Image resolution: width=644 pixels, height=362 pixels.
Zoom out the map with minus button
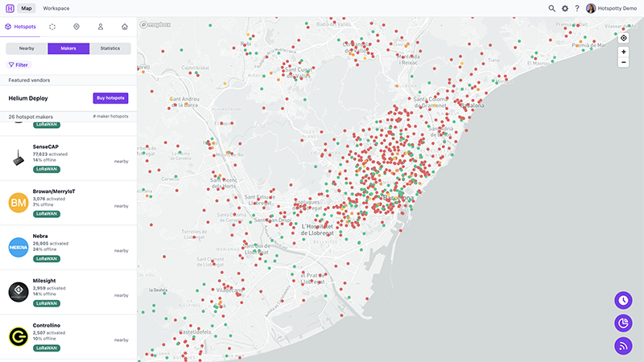(624, 62)
